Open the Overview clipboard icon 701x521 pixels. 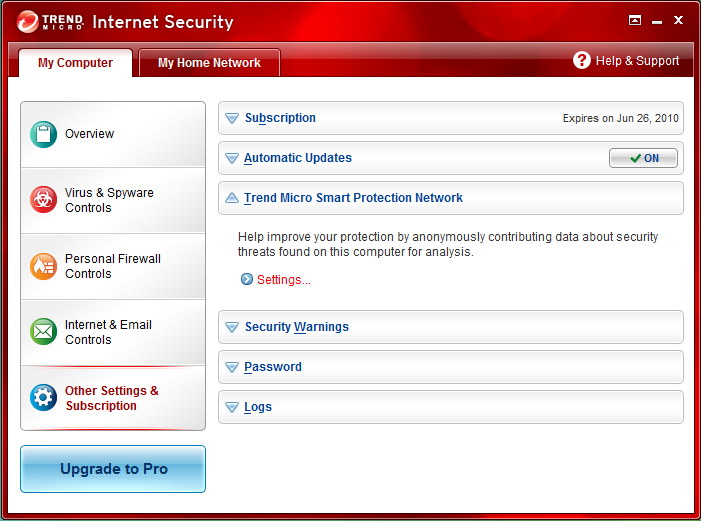click(x=43, y=134)
